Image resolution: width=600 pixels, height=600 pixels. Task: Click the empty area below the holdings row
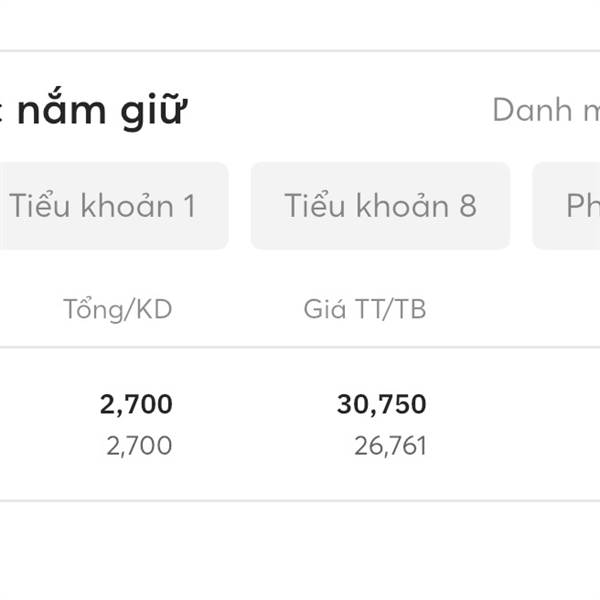300,550
